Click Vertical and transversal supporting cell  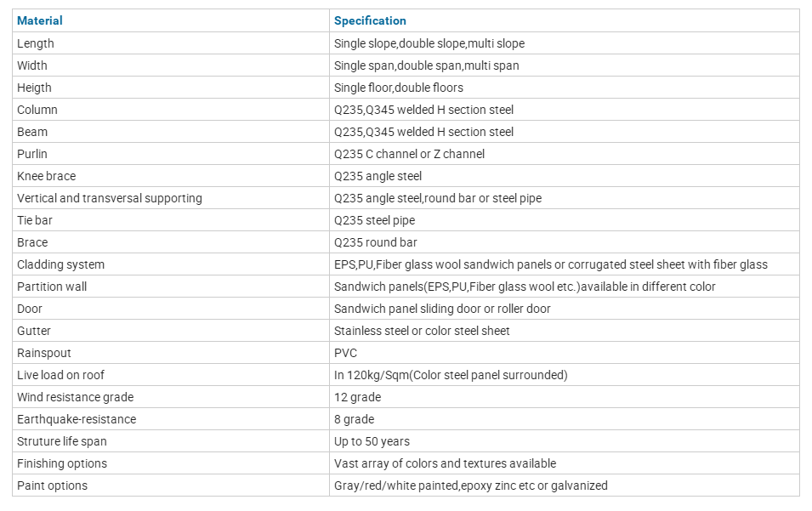pyautogui.click(x=110, y=198)
